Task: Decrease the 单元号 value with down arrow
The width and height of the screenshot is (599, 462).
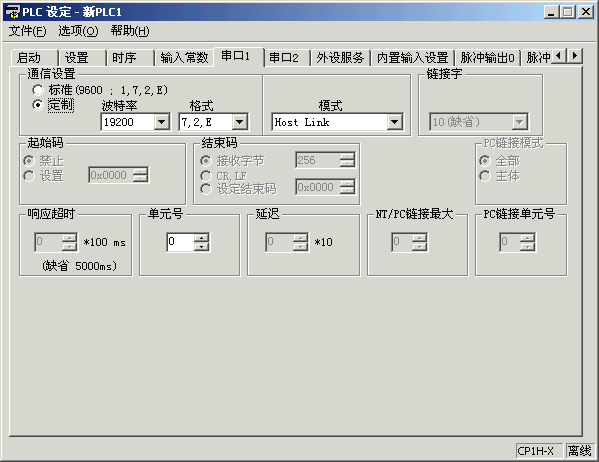Action: pos(201,247)
